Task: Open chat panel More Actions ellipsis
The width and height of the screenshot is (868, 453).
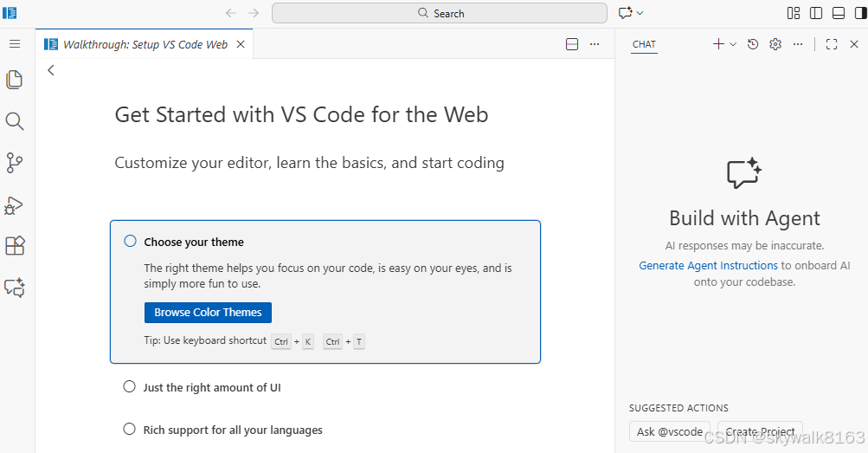Action: point(798,44)
